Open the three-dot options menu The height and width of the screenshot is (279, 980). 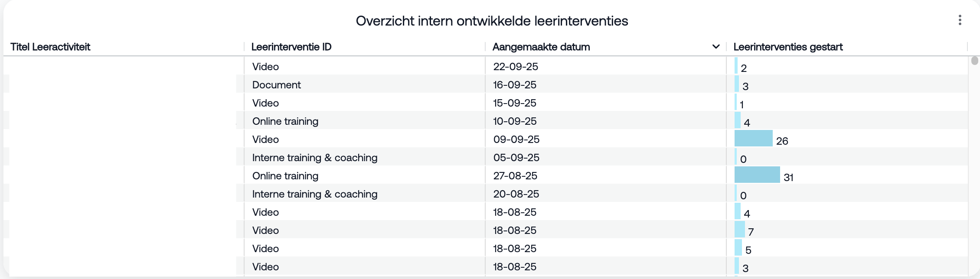pyautogui.click(x=960, y=20)
